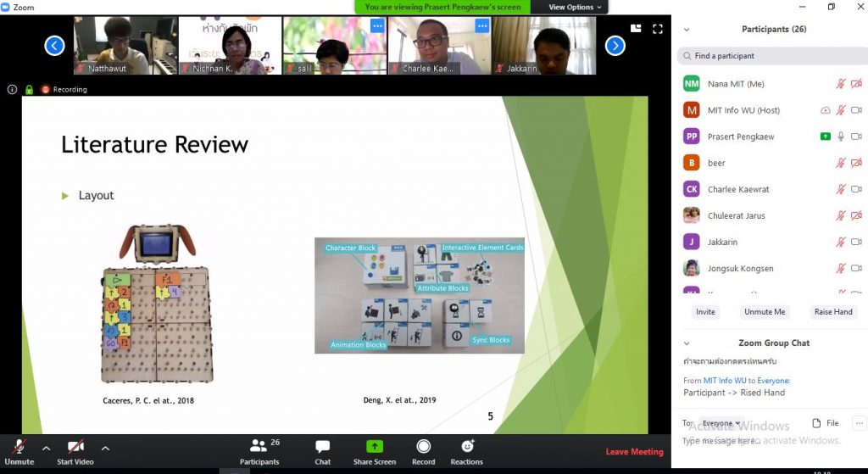Image resolution: width=868 pixels, height=474 pixels.
Task: Open Chat from the bottom toolbar
Action: tap(322, 452)
